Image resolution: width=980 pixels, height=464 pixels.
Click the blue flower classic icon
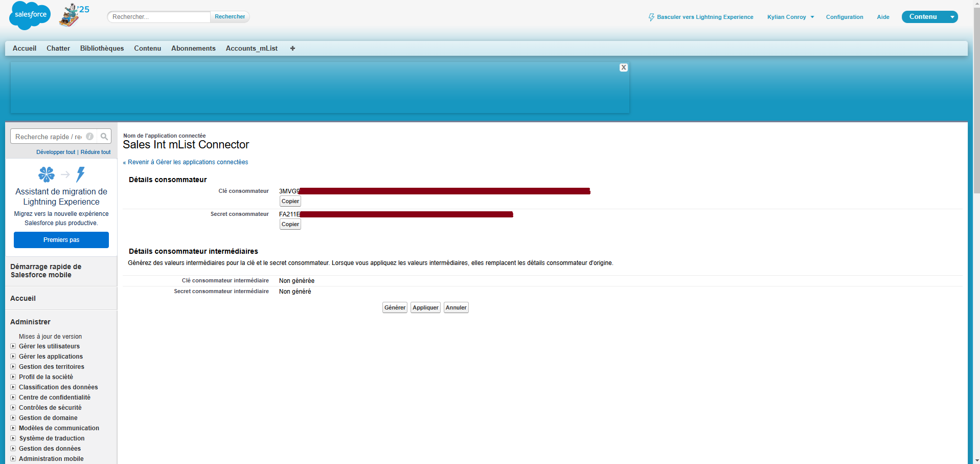pos(47,174)
